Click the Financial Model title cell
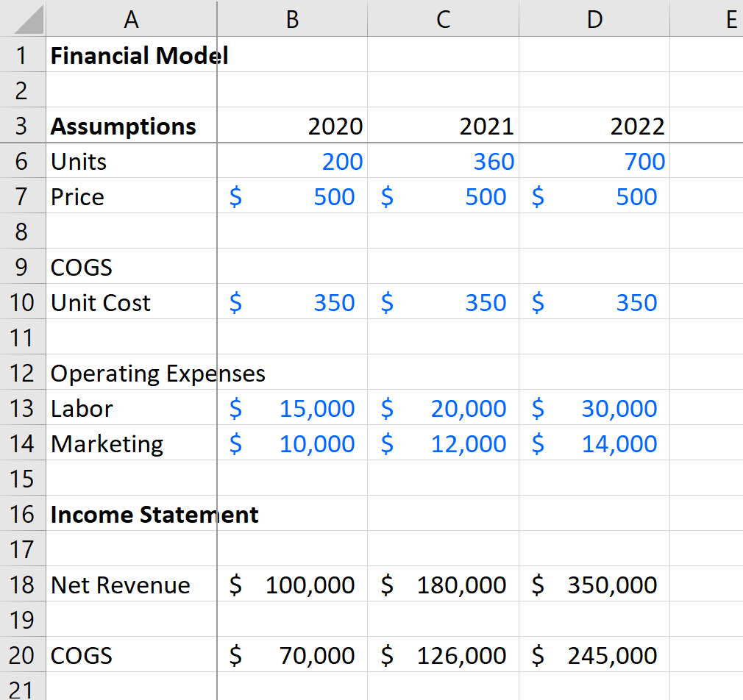The height and width of the screenshot is (700, 743). coord(131,55)
